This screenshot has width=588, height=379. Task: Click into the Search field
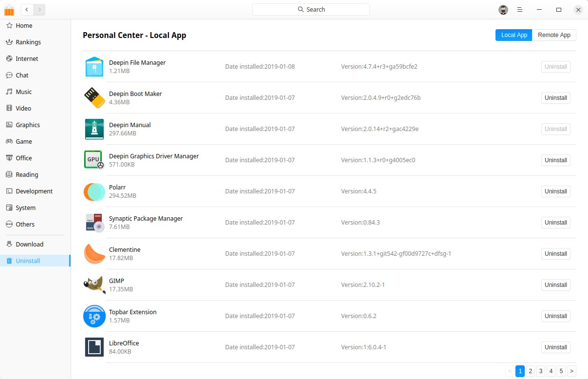point(311,9)
